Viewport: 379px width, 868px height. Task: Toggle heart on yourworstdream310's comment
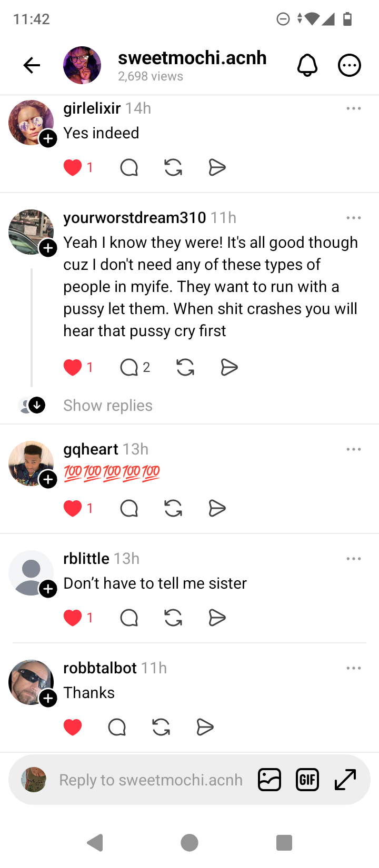pyautogui.click(x=73, y=367)
